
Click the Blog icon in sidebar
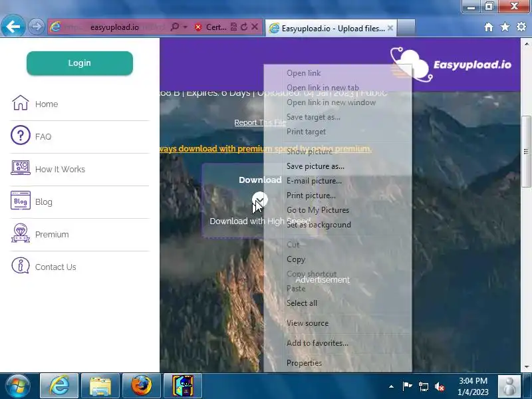tap(21, 201)
